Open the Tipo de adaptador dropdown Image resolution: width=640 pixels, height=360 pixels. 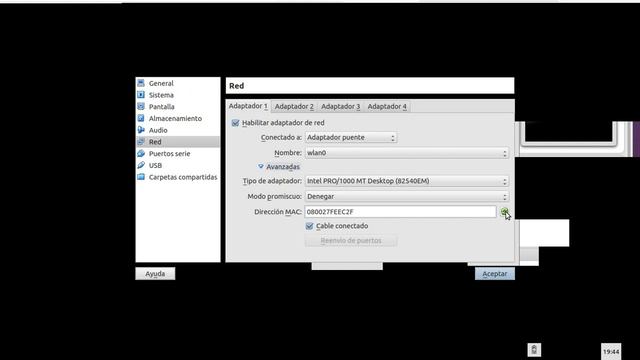[x=407, y=181]
